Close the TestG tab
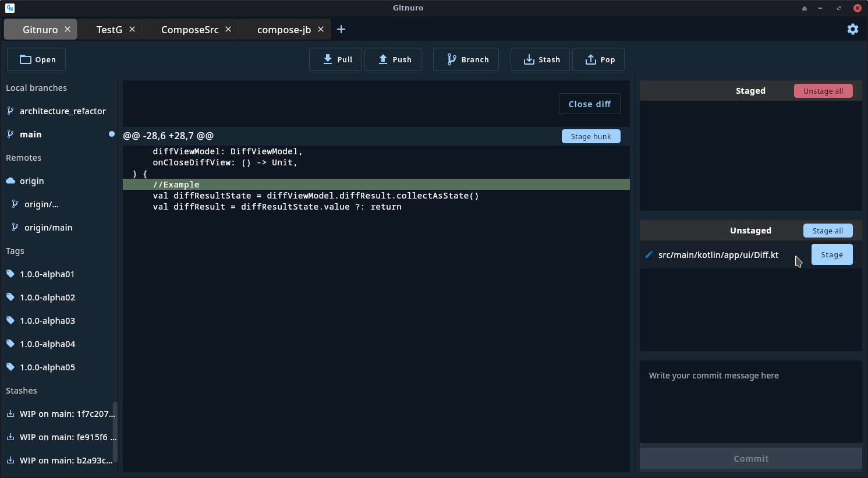 click(132, 29)
